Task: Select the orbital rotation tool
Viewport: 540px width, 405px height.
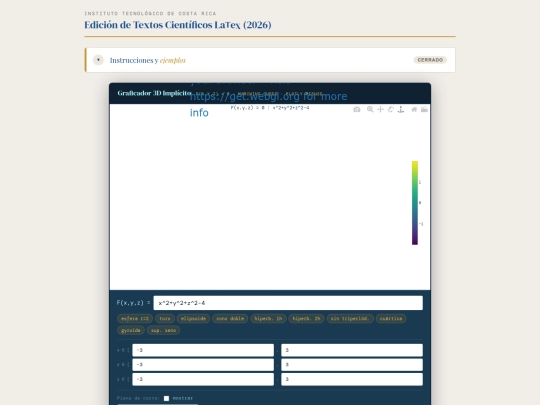Action: point(391,109)
